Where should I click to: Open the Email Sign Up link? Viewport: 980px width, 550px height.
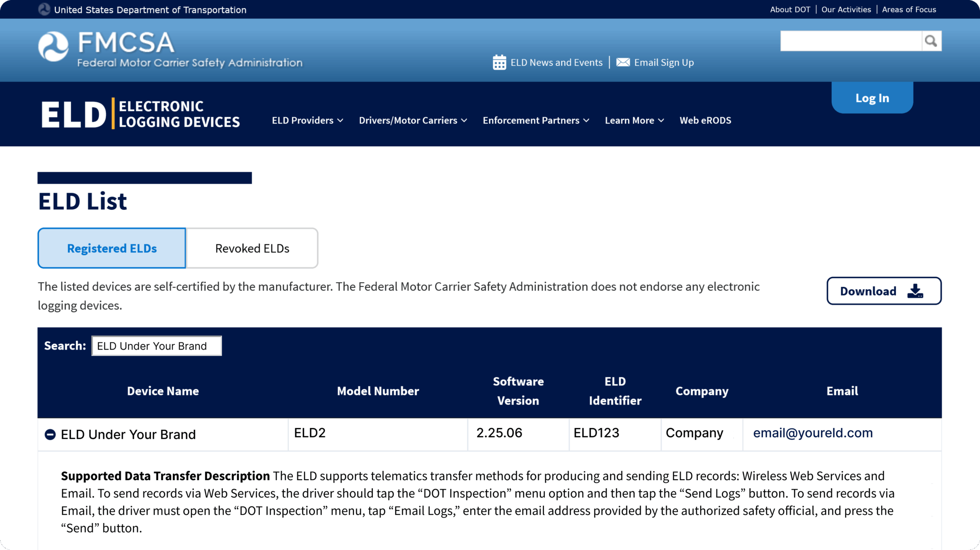click(664, 63)
